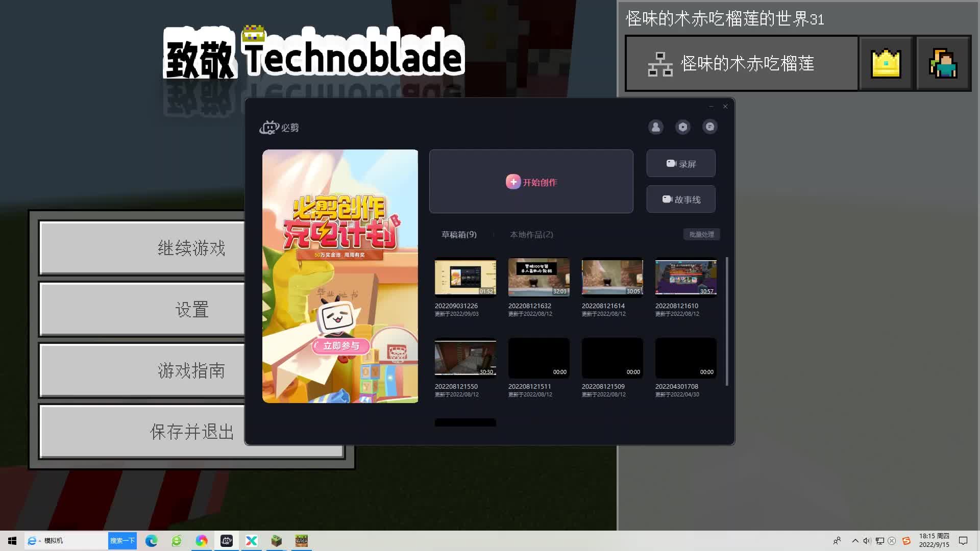Screen dimensions: 980x551
Task: Open draft thumbnail 202208121614
Action: (612, 278)
